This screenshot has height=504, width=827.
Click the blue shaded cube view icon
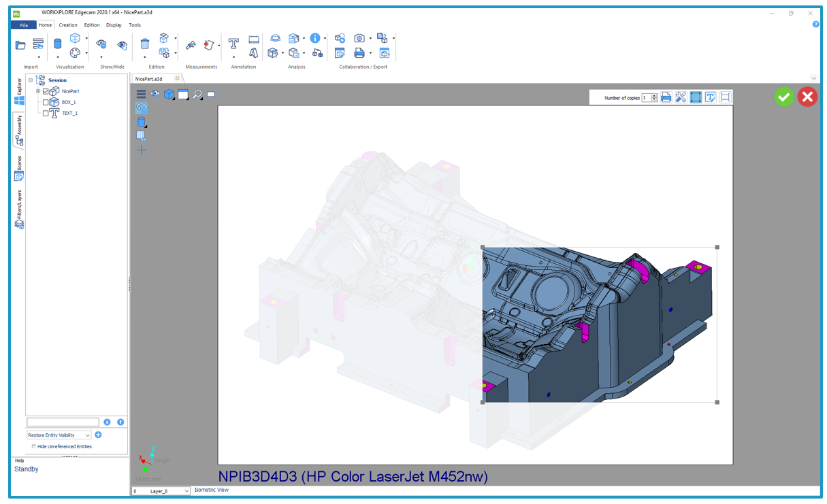pos(169,95)
